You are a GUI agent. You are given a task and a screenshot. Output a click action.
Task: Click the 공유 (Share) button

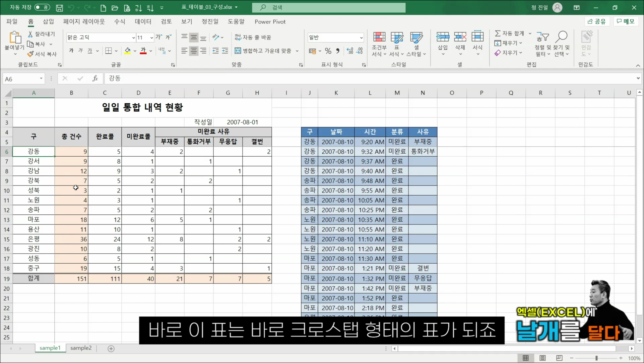[x=597, y=21]
